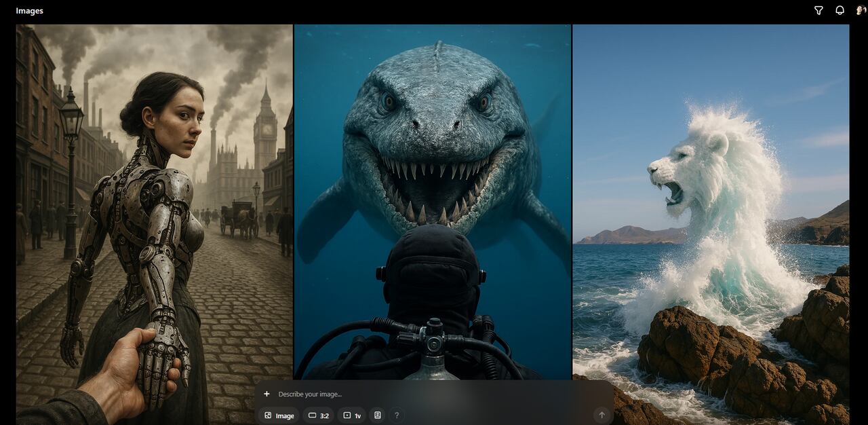This screenshot has height=425, width=868.
Task: Change the 3:2 aspect ratio setting
Action: click(x=319, y=415)
